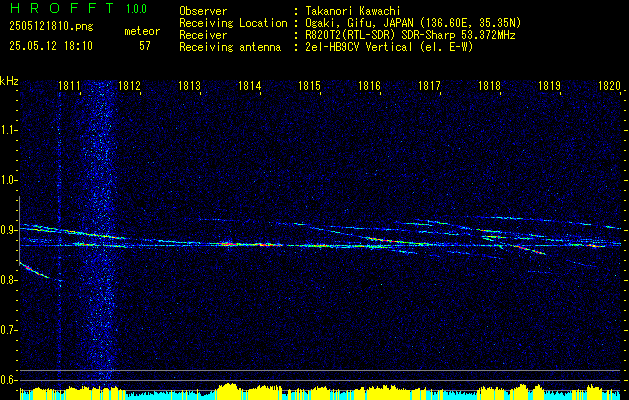Click the 0.9 kHz axis label
The image size is (629, 400).
pos(8,230)
